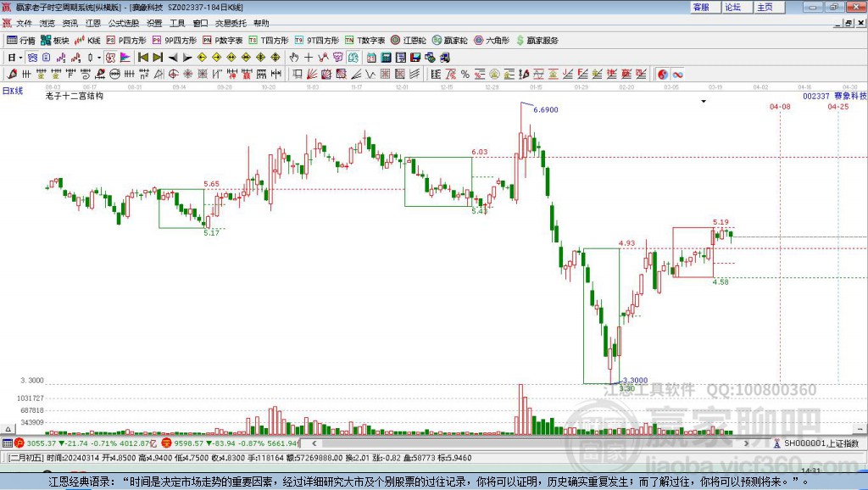Open 赢家服务 with the dollar icon
The width and height of the screenshot is (868, 490).
[x=537, y=41]
